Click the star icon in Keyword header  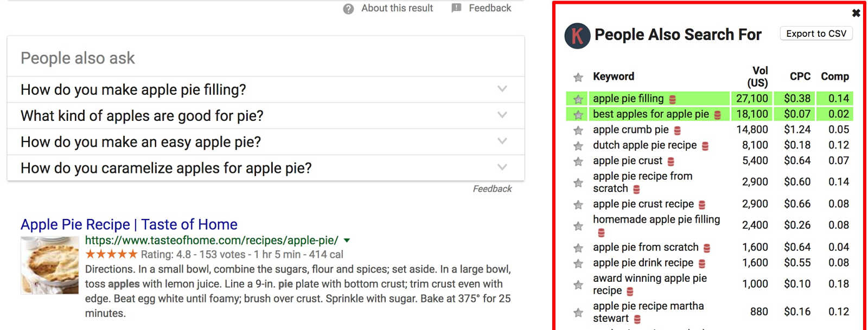(x=578, y=77)
